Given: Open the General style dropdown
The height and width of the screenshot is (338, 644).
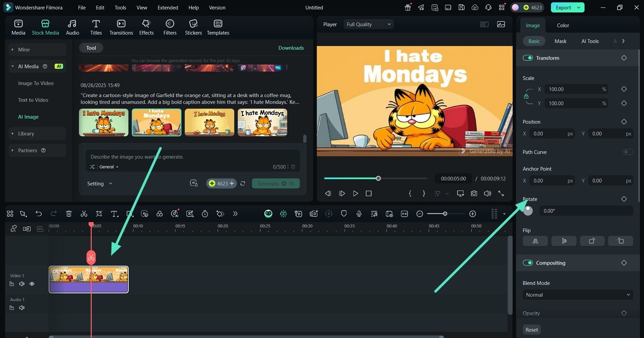Looking at the screenshot, I should coord(108,167).
